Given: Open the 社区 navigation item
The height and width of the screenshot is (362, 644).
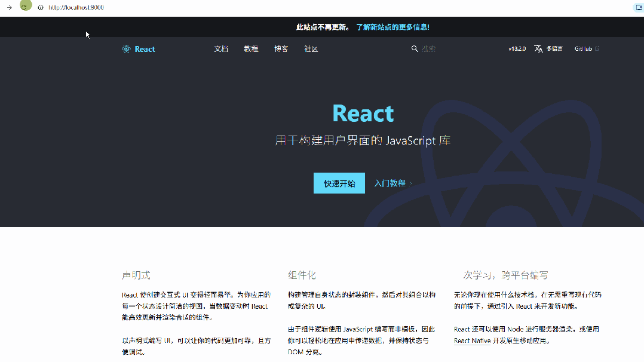Looking at the screenshot, I should [311, 49].
